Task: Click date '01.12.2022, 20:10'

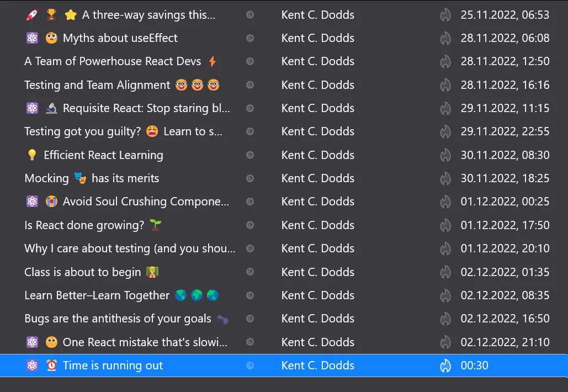Action: point(505,248)
